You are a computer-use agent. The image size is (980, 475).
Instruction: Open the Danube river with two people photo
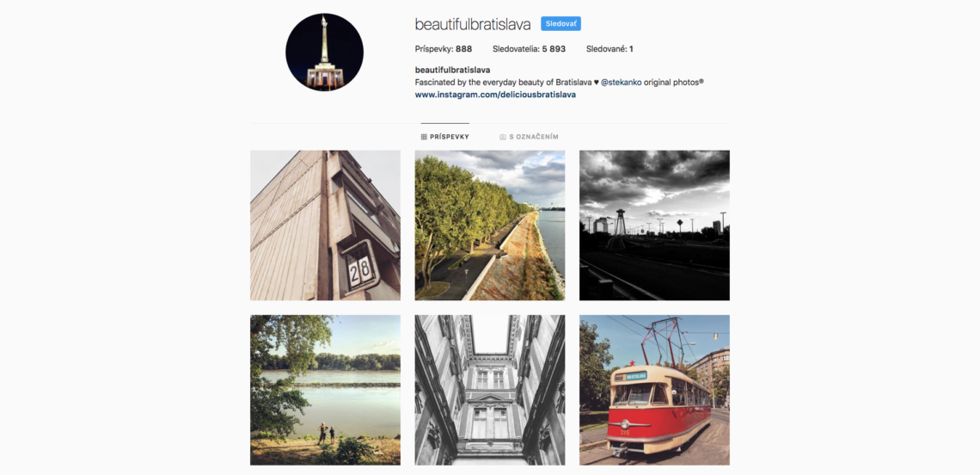pos(325,390)
